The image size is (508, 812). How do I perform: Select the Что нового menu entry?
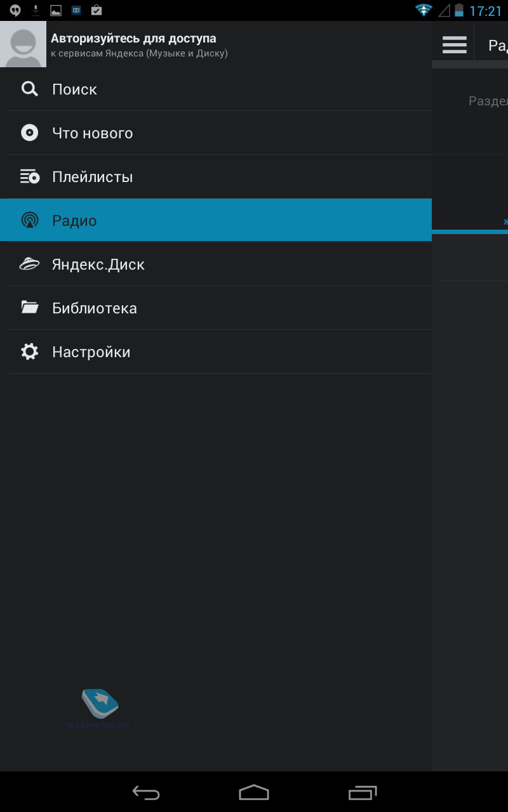pos(93,133)
